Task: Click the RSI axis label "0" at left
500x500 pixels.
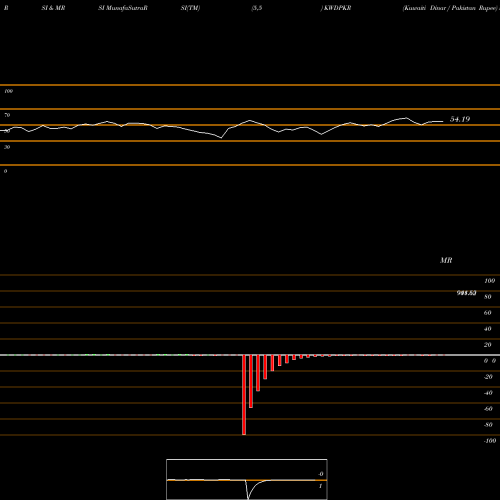Action: (x=5, y=171)
